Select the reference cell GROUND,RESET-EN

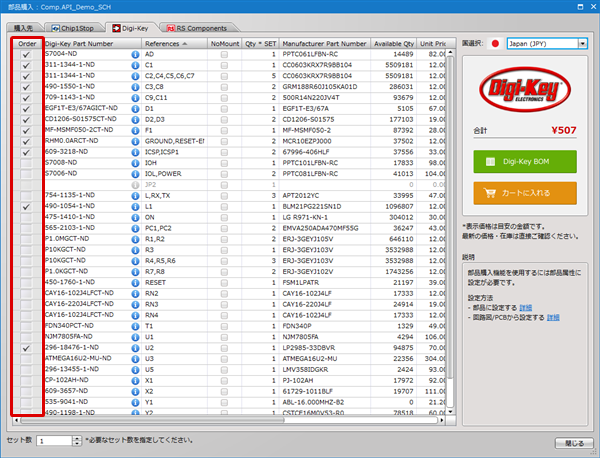point(174,141)
